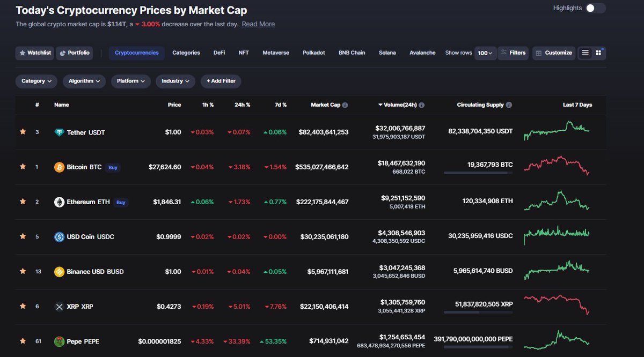Click the XRP coin logo
Screen dimensions: 644x357
tap(60, 307)
